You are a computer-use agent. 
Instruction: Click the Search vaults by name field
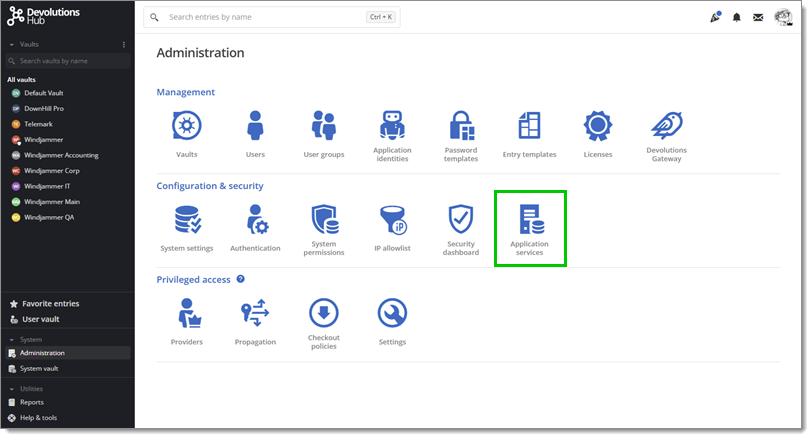tap(68, 61)
